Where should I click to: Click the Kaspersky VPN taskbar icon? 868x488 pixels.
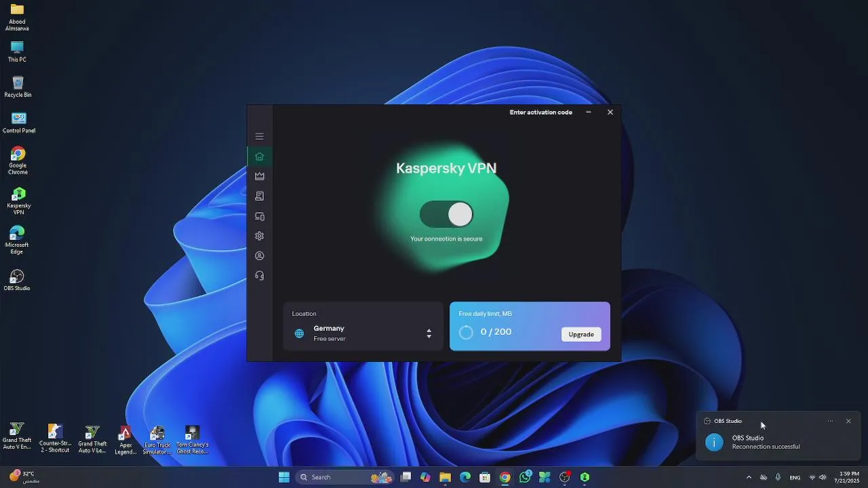point(585,477)
